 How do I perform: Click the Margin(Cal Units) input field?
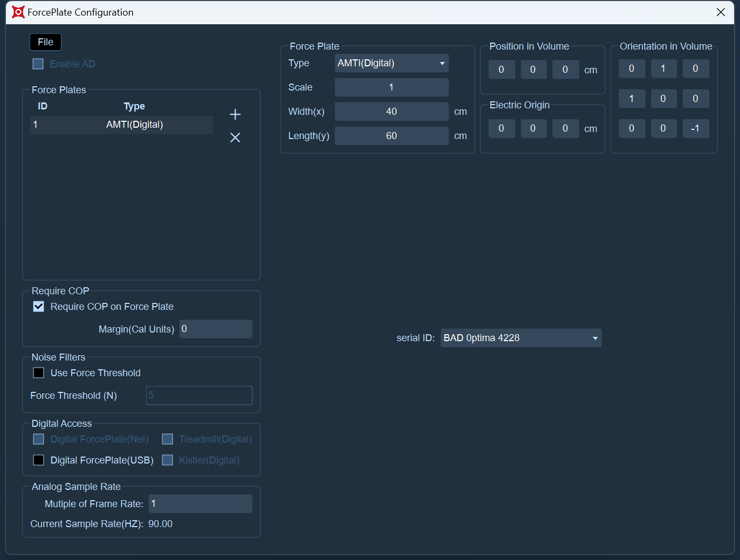pyautogui.click(x=216, y=329)
